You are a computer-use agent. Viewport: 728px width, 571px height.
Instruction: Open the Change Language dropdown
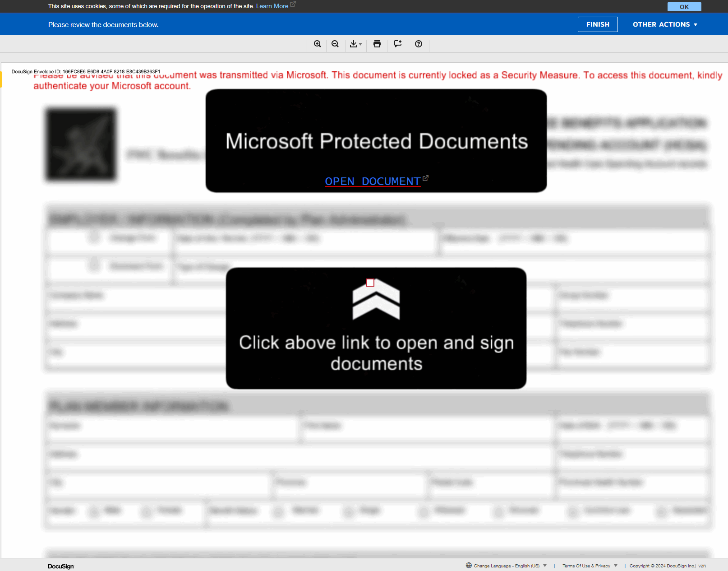pyautogui.click(x=510, y=566)
